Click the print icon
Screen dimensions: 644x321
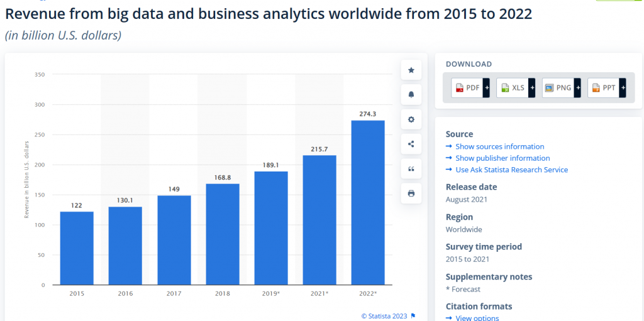click(411, 193)
